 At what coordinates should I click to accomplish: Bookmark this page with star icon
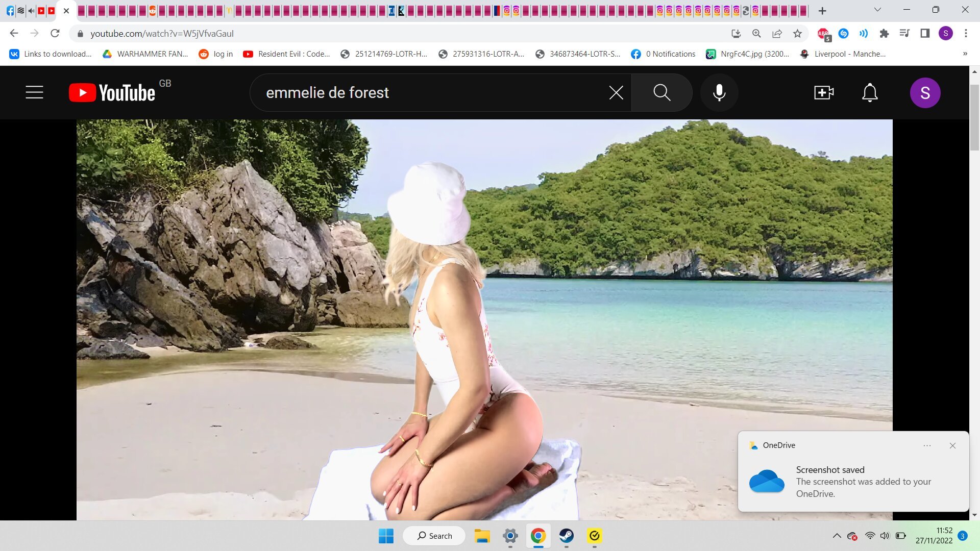[x=797, y=34]
